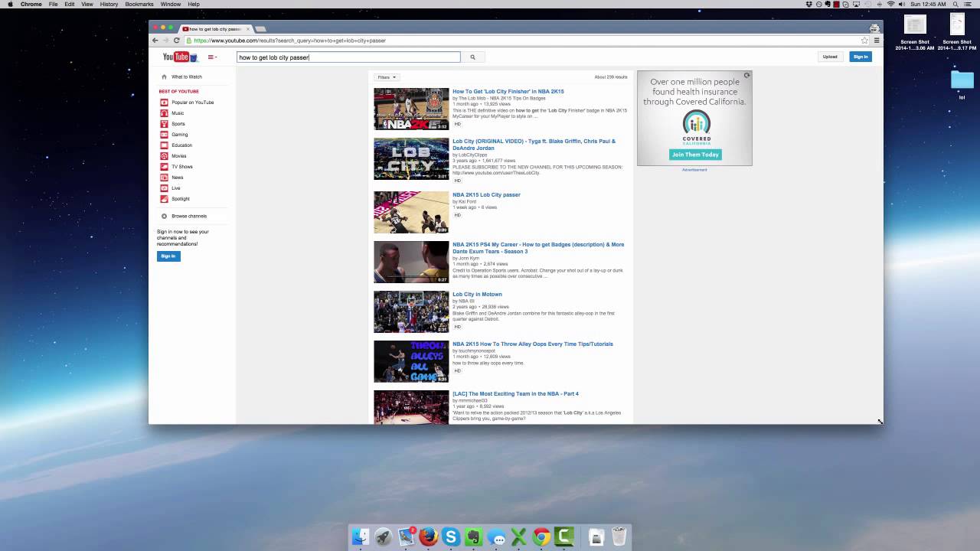
Task: Open the Chrome menu in the menu bar
Action: click(x=31, y=5)
